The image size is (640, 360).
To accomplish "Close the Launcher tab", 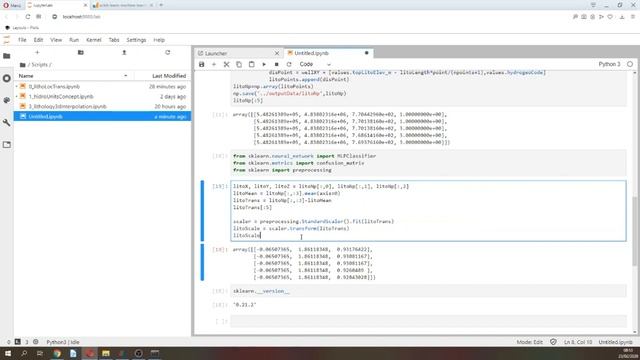I will click(277, 53).
